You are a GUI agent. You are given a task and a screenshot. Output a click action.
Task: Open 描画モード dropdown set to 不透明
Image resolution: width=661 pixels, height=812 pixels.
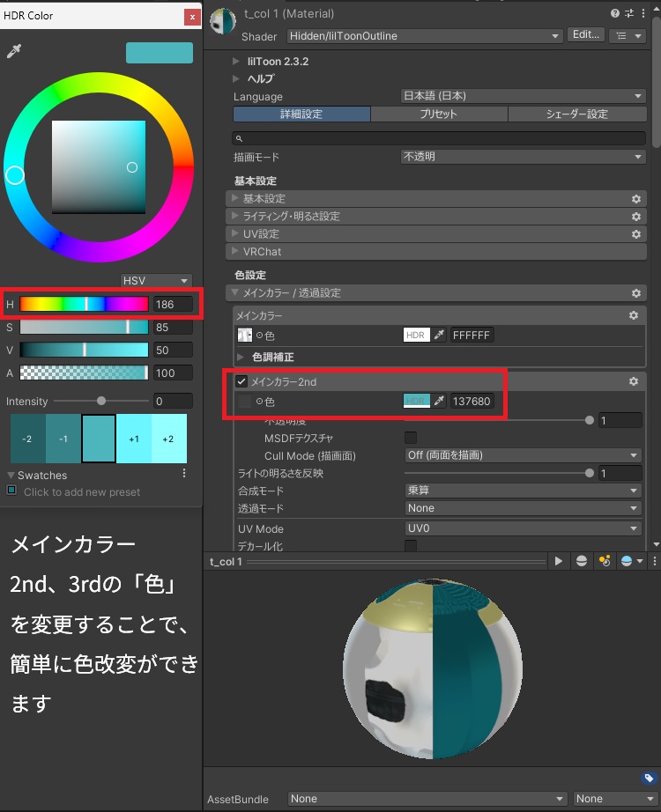click(524, 157)
